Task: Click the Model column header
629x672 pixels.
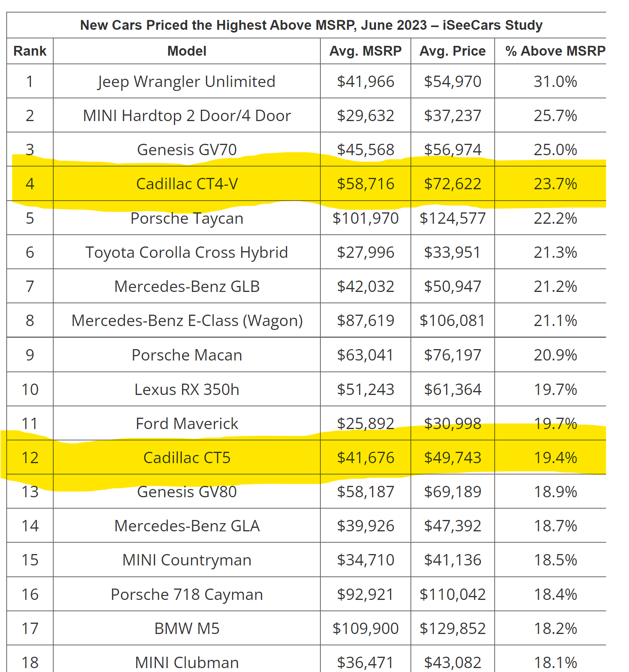Action: click(x=187, y=51)
